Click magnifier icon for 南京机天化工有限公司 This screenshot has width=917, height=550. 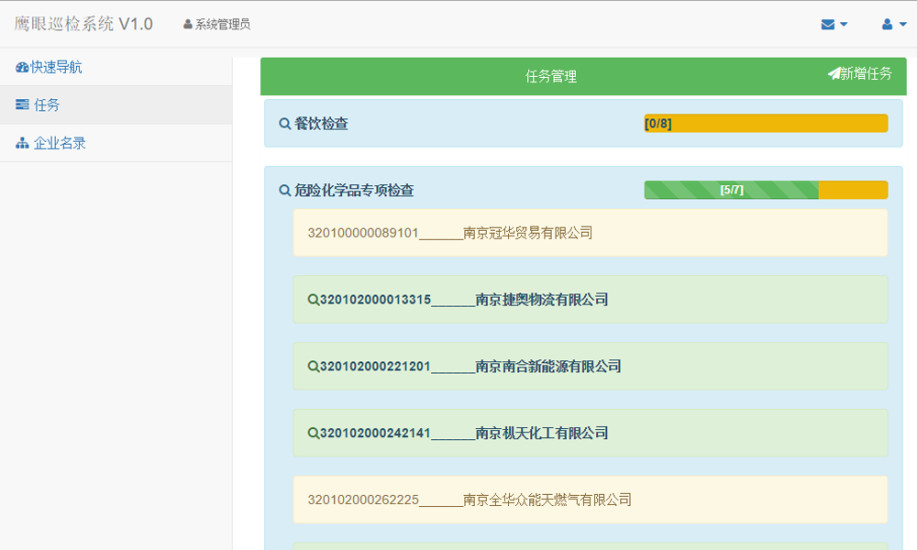[313, 433]
